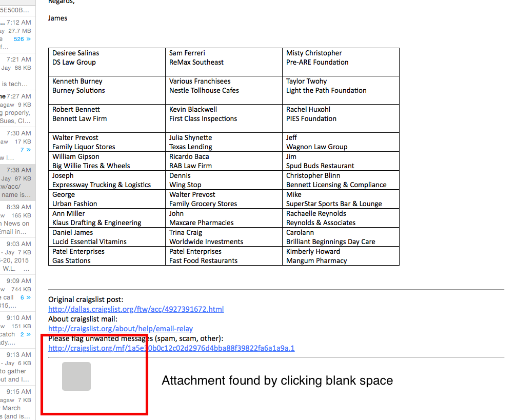The width and height of the screenshot is (516, 420).
Task: Click the Kevin Blackwell First Class Inspections cell
Action: [224, 119]
